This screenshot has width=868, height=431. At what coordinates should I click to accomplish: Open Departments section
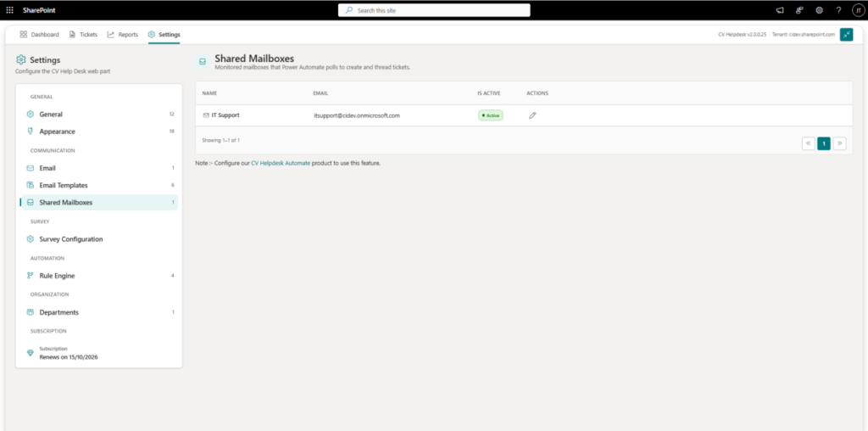[x=100, y=312]
